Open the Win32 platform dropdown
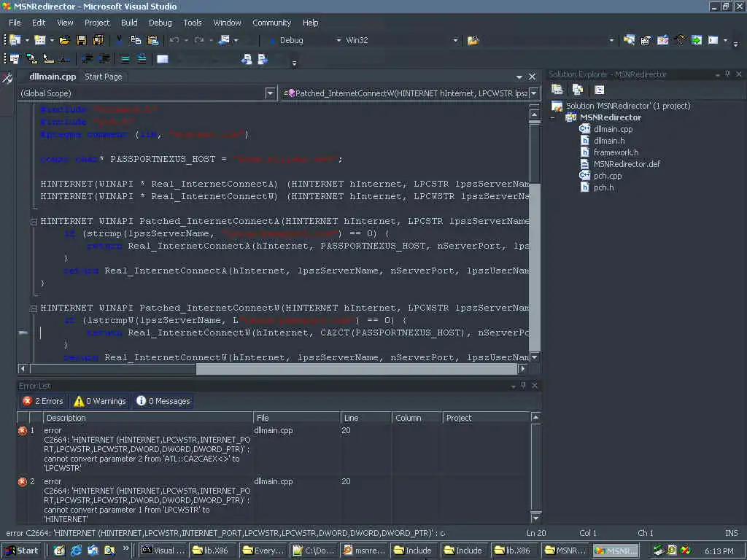 click(455, 41)
